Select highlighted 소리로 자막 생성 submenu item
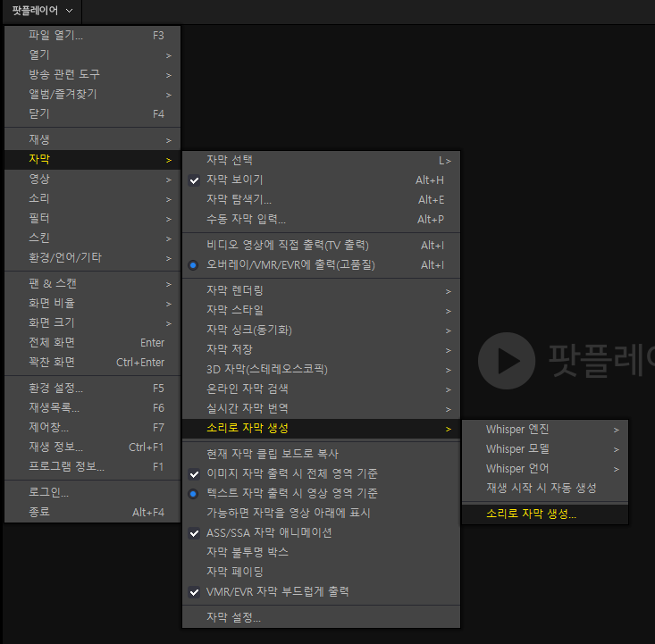 click(x=321, y=429)
